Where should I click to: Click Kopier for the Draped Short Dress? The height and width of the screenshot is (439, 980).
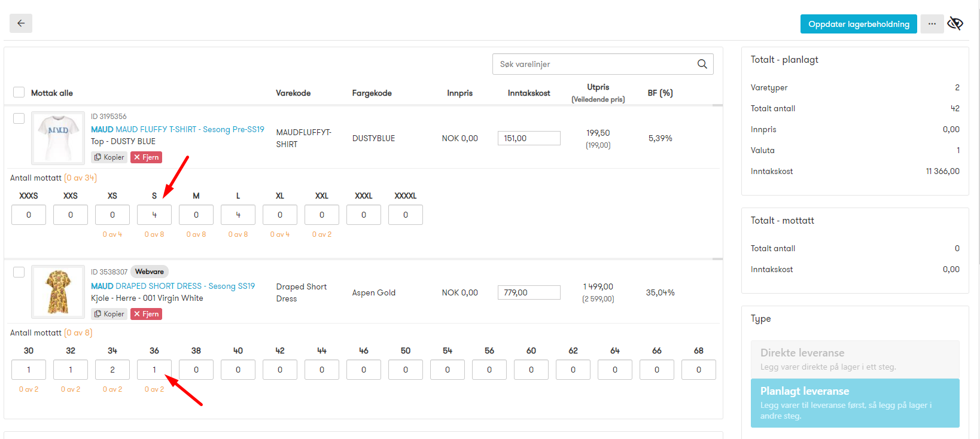[109, 314]
